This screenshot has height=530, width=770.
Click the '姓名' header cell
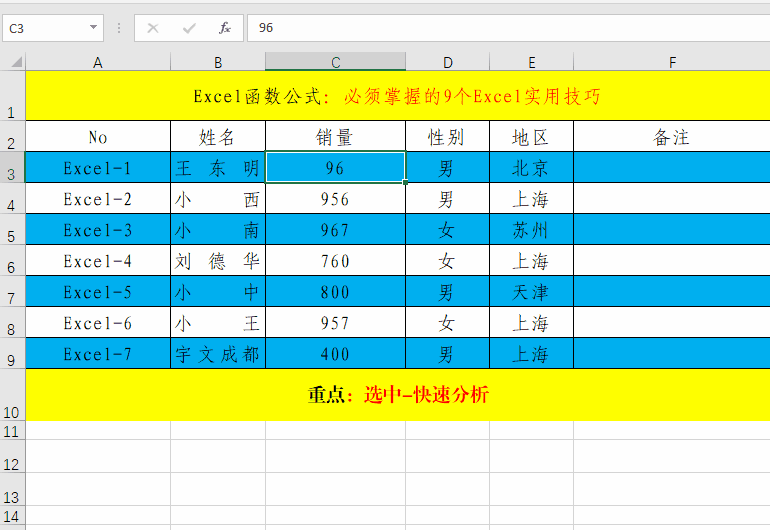point(218,136)
